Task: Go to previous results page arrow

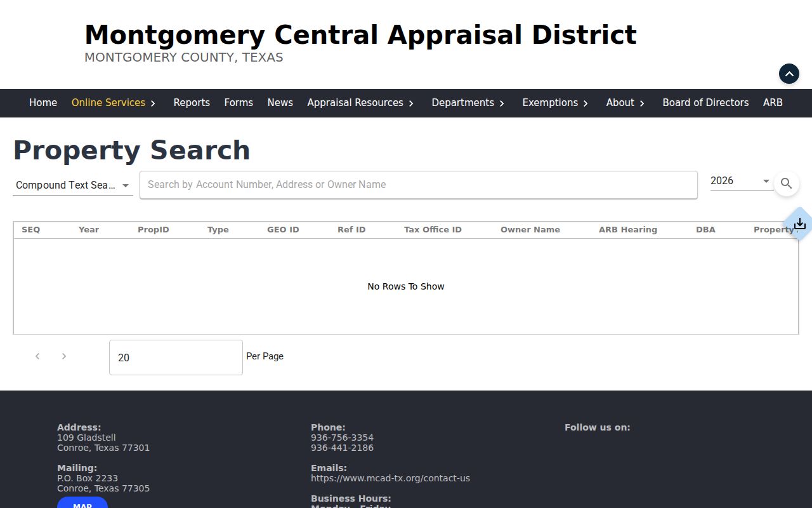Action: tap(37, 356)
